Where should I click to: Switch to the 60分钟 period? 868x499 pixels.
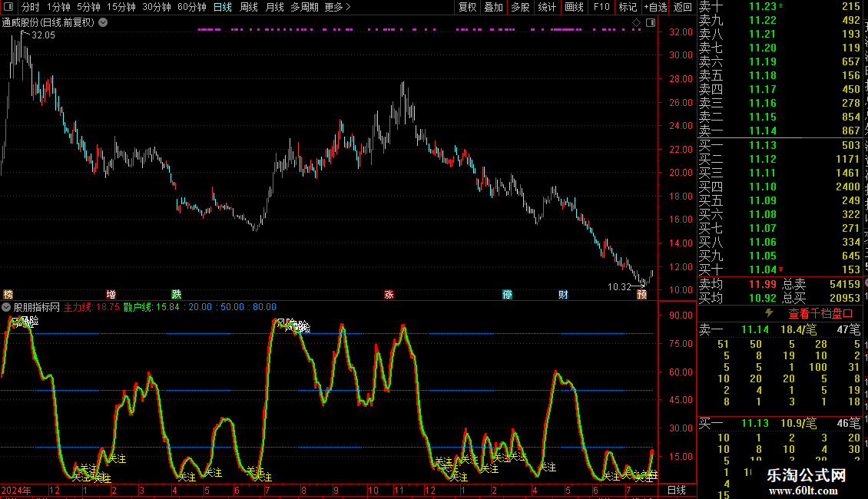(x=192, y=7)
